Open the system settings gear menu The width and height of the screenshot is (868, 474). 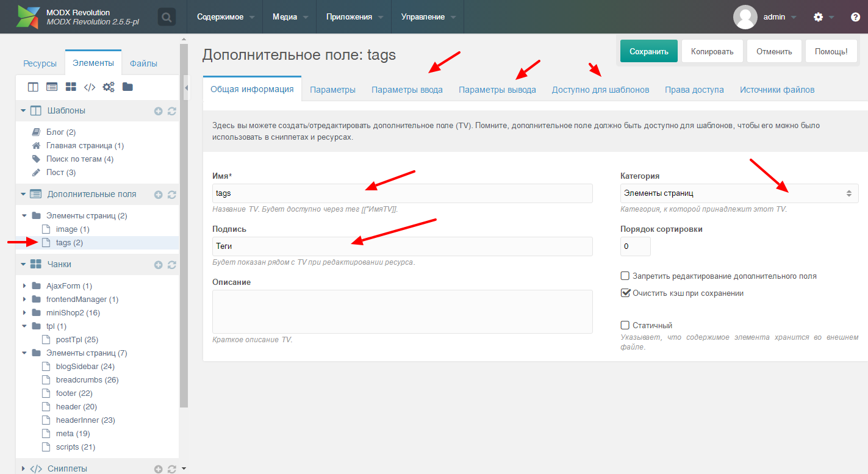819,17
